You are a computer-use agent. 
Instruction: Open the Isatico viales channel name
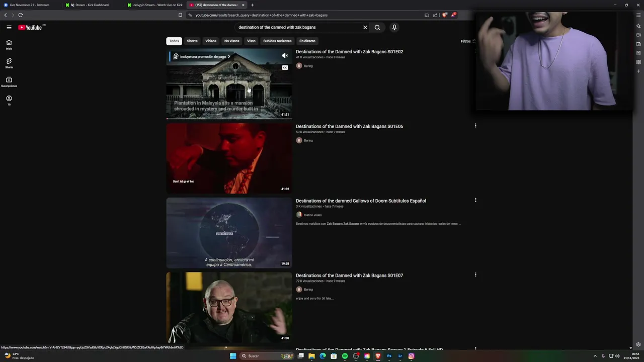point(312,215)
